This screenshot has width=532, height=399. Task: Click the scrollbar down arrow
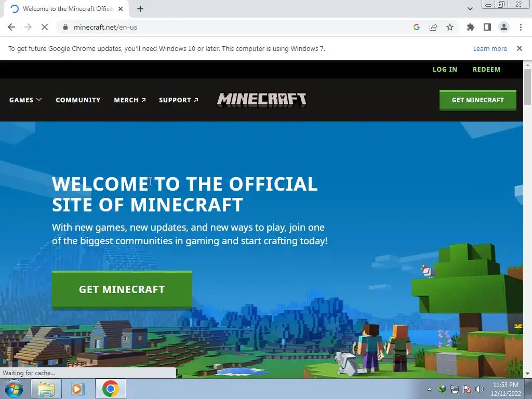(x=527, y=374)
